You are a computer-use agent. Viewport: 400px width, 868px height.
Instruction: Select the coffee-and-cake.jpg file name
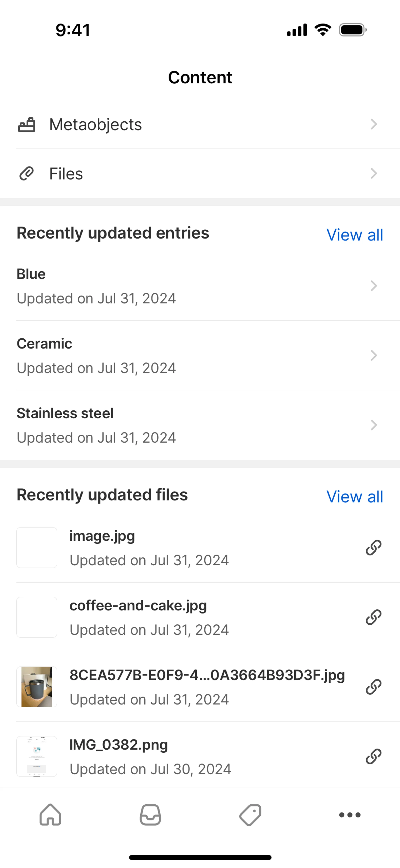(138, 605)
